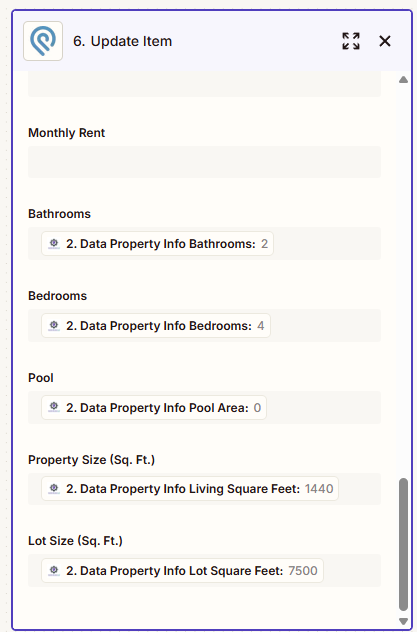417x632 pixels.
Task: Click empty space in Pool input field
Action: (x=322, y=407)
